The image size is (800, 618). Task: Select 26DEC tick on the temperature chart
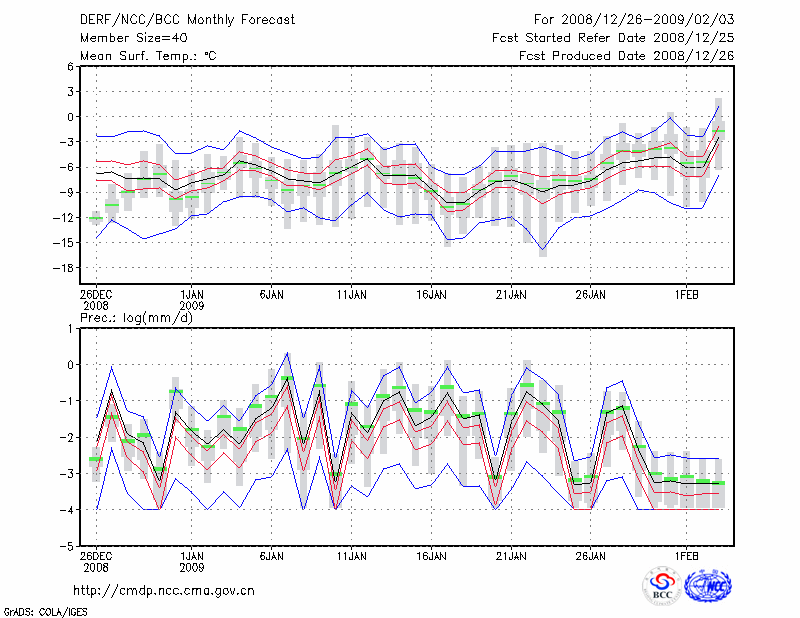[96, 296]
